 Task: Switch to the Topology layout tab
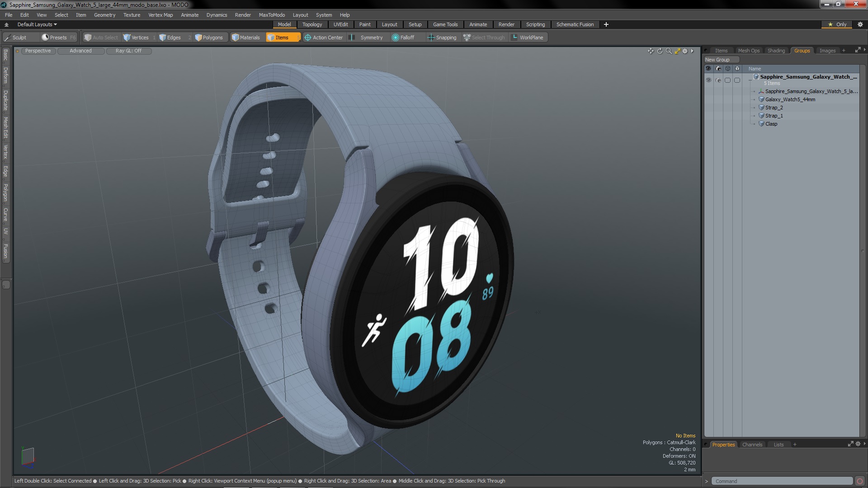(312, 24)
